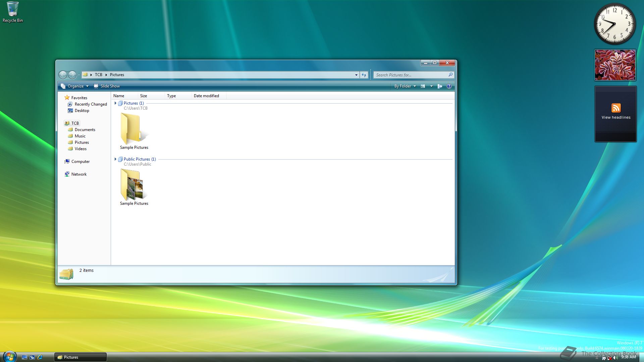
Task: Click the C:\Users\TCB path text
Action: point(136,108)
